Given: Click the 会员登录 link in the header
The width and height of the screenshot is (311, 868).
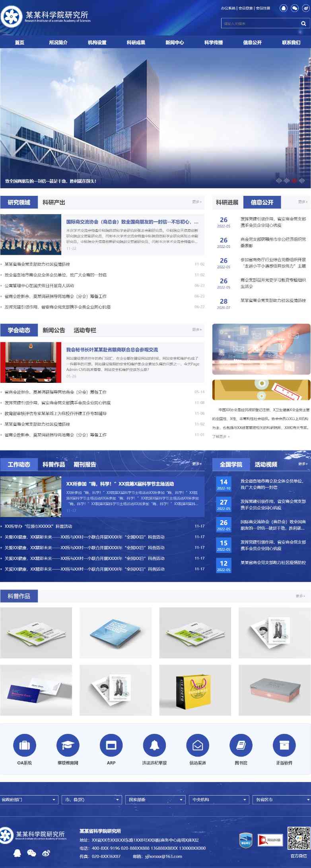Looking at the screenshot, I should click(x=245, y=8).
